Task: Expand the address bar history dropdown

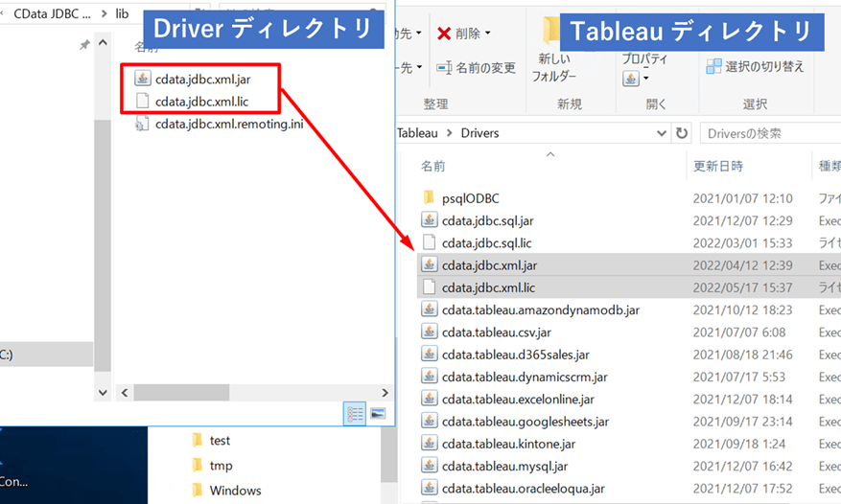Action: pos(662,133)
